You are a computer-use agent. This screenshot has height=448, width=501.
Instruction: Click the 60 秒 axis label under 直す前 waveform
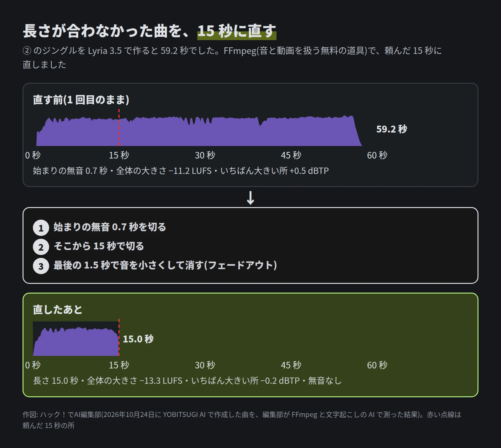pos(377,155)
